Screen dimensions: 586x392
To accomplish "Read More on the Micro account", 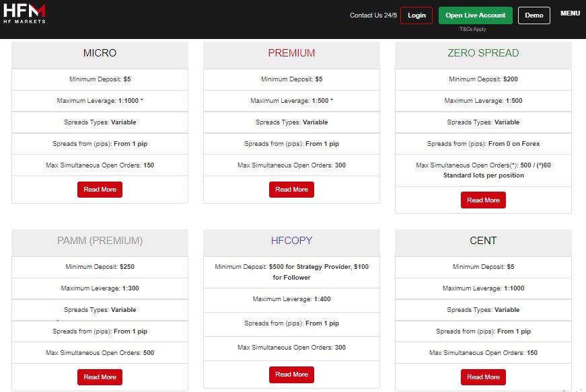I will coord(100,190).
